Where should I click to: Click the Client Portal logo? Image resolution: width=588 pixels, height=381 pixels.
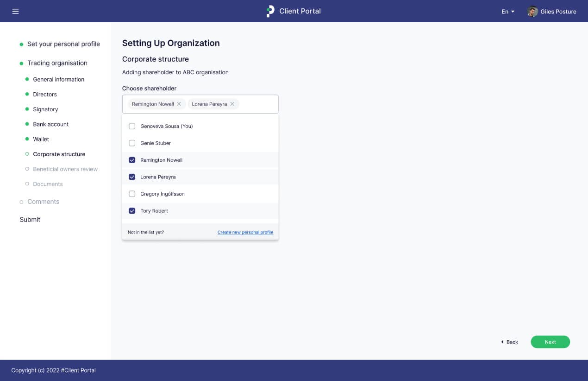click(270, 11)
